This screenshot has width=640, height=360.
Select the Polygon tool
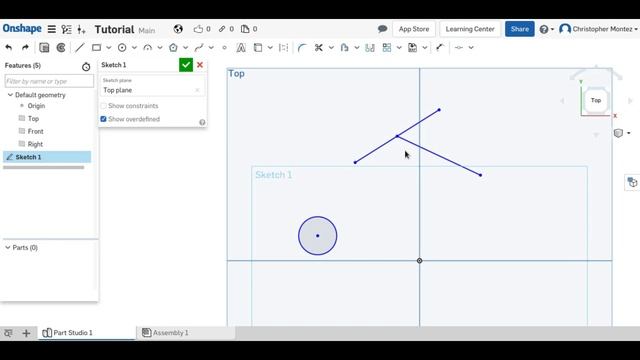(x=173, y=48)
